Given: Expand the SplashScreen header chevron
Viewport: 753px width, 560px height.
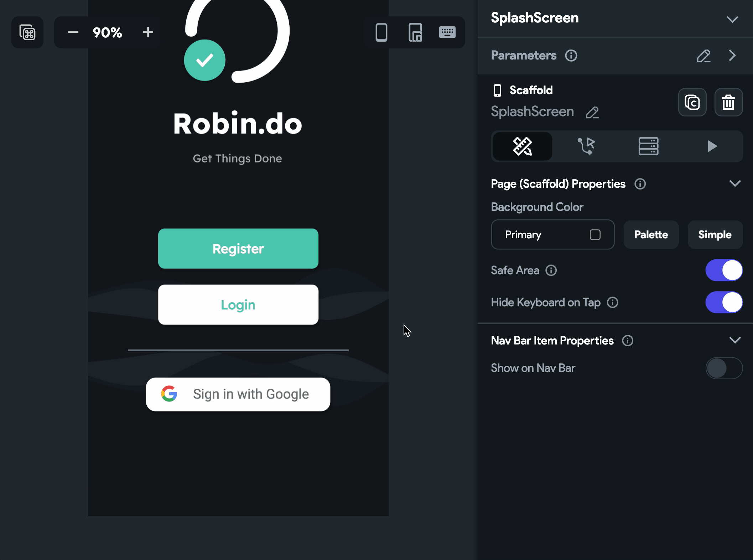Looking at the screenshot, I should (732, 19).
